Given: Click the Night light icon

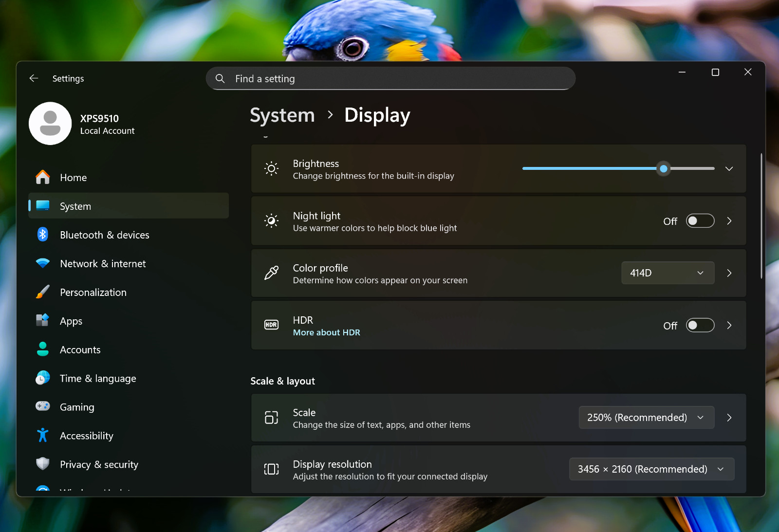Looking at the screenshot, I should click(272, 221).
